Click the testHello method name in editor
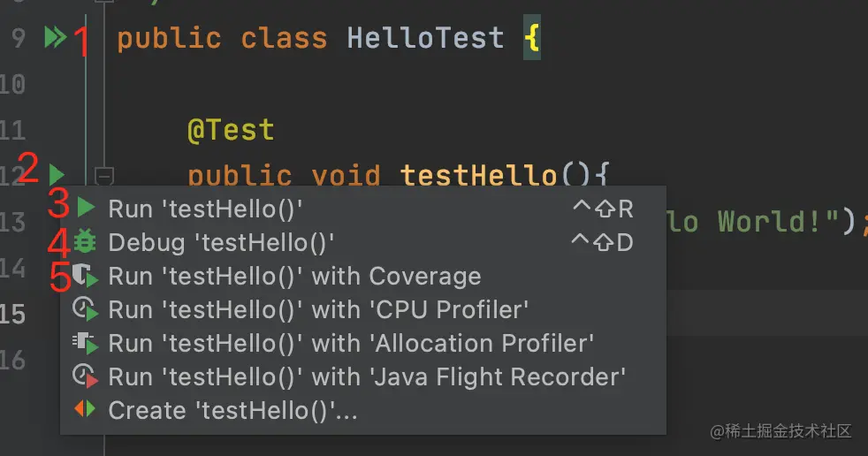This screenshot has height=456, width=868. [x=478, y=175]
